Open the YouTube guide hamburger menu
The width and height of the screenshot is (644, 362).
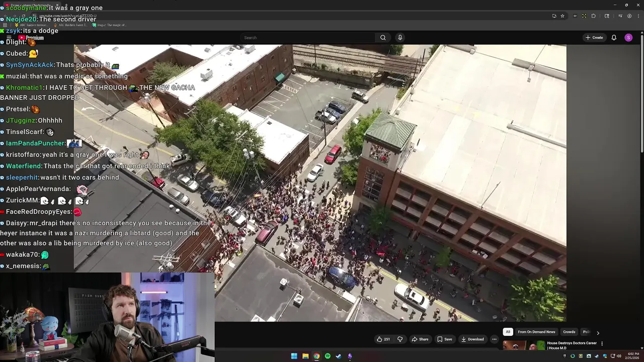coord(9,38)
